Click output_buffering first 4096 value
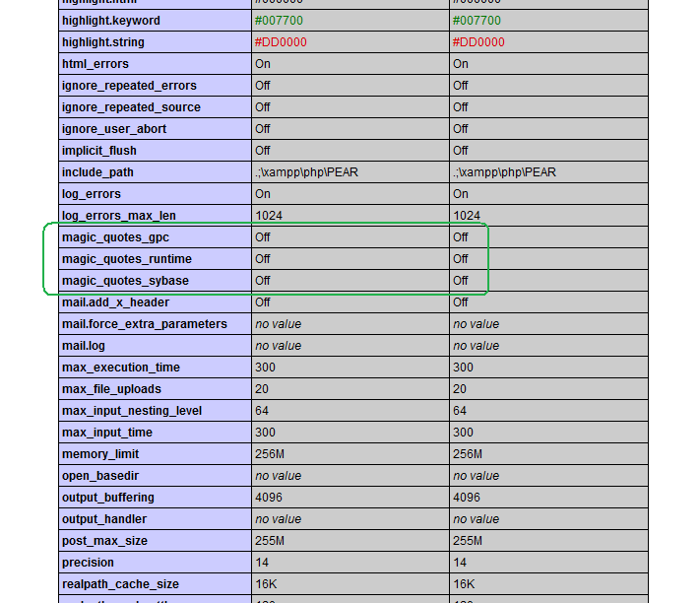Viewport: 700px width, 603px height. click(x=269, y=498)
